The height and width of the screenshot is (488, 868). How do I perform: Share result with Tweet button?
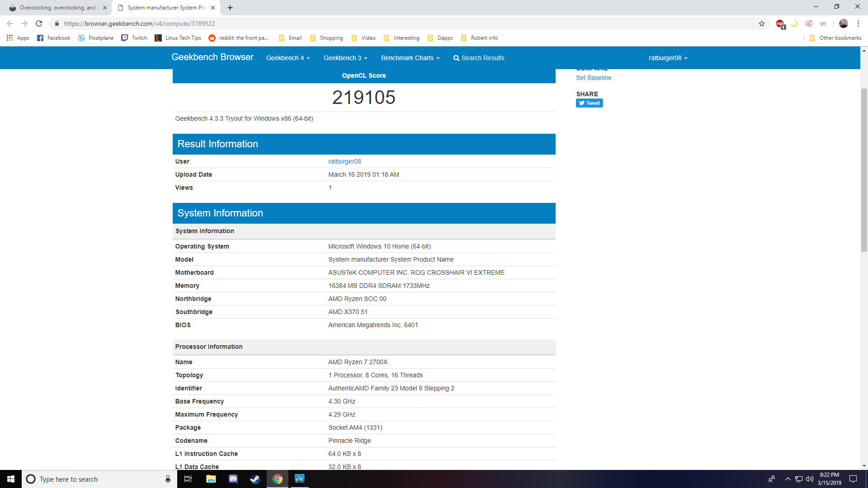point(590,103)
